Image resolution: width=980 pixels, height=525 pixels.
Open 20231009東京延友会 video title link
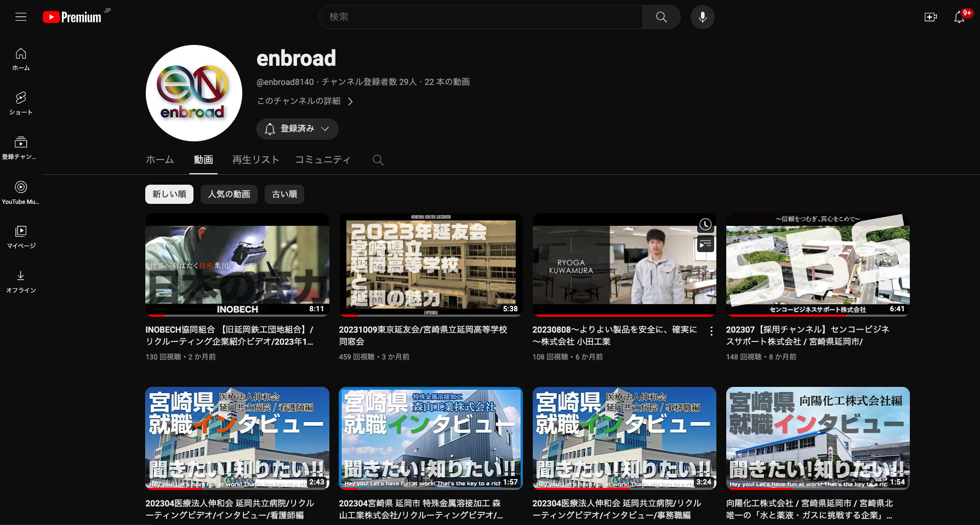(423, 335)
